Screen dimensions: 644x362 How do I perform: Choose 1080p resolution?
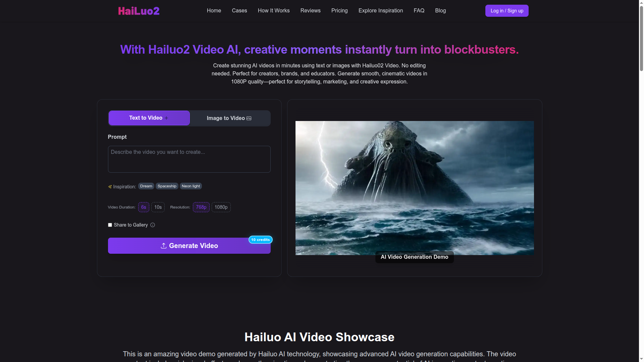tap(221, 207)
